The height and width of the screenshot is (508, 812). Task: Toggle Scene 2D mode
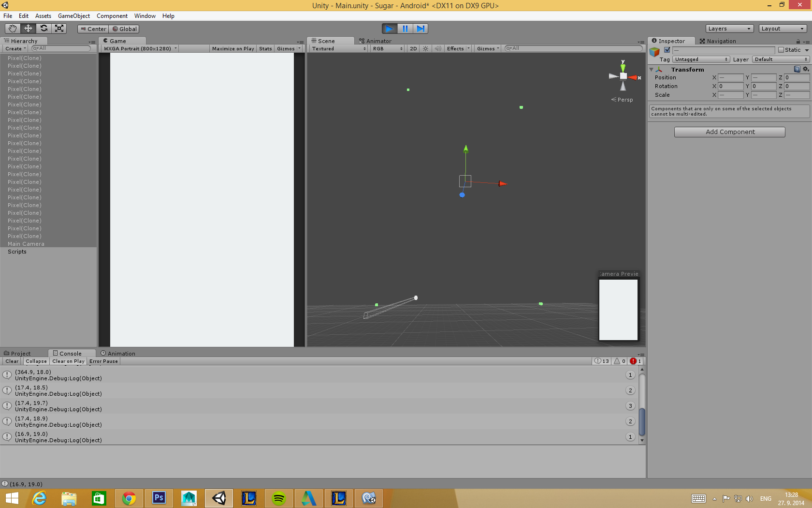point(413,48)
